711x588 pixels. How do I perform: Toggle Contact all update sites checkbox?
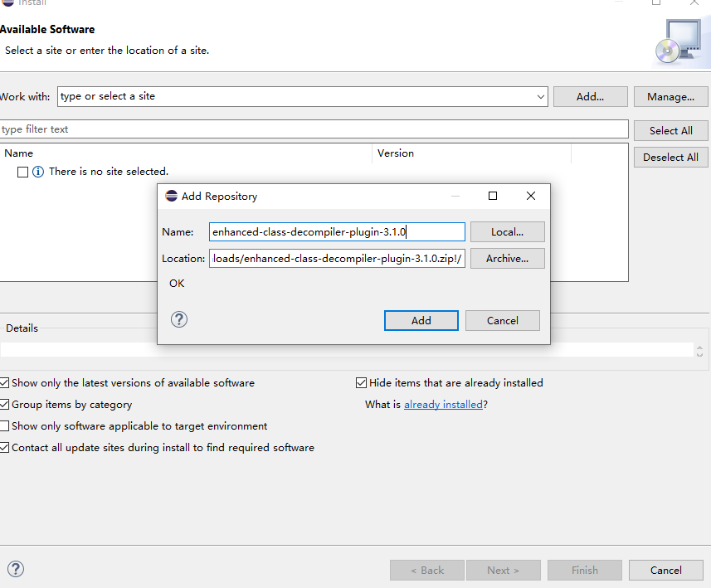[x=5, y=448]
